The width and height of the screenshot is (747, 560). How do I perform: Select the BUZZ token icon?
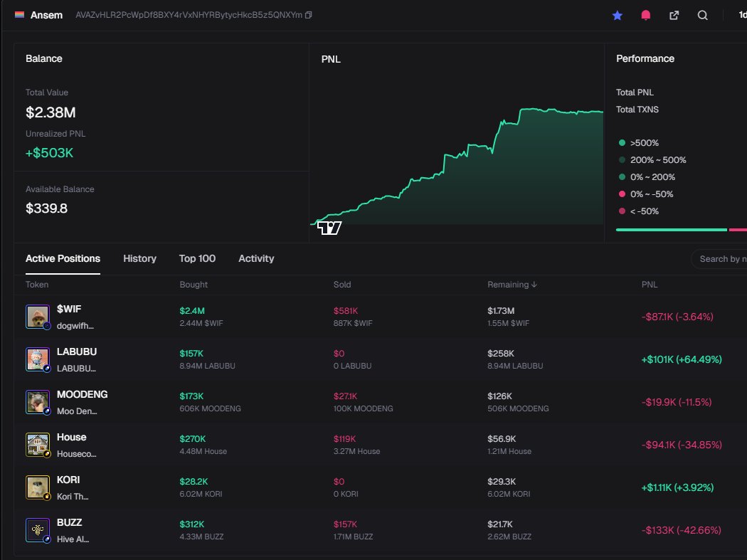tap(38, 529)
